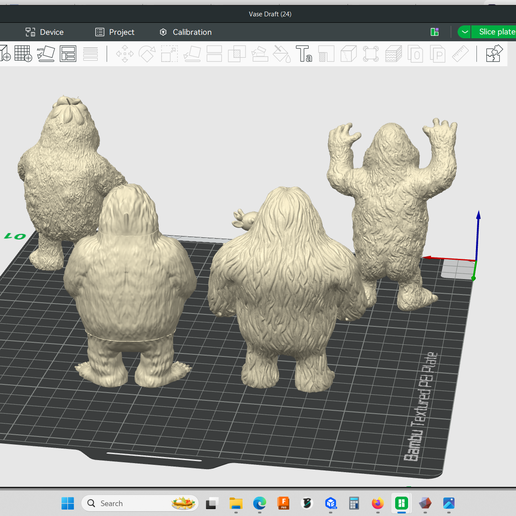Screen dimensions: 516x516
Task: Expand the Slice plate dropdown arrow
Action: coord(464,32)
